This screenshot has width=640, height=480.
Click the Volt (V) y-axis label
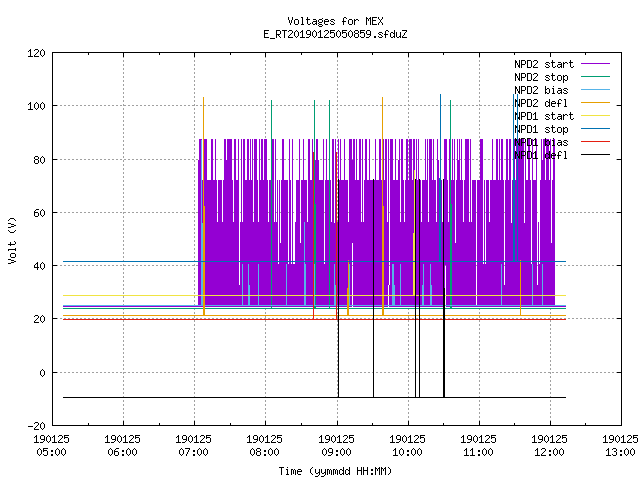(x=12, y=240)
